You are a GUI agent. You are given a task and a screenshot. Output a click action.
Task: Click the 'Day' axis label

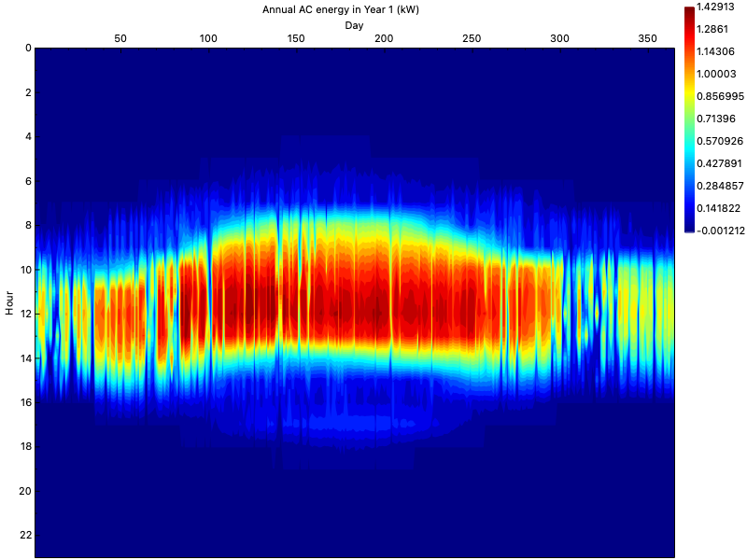[354, 25]
